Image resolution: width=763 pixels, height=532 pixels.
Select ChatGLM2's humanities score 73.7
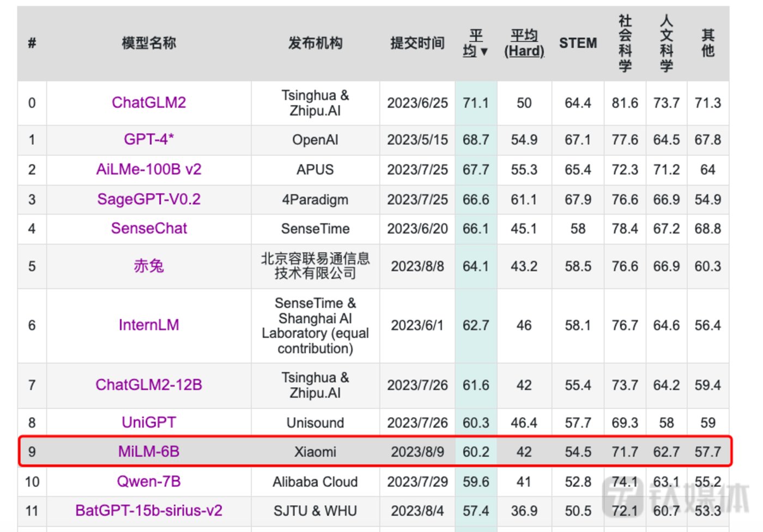point(666,103)
